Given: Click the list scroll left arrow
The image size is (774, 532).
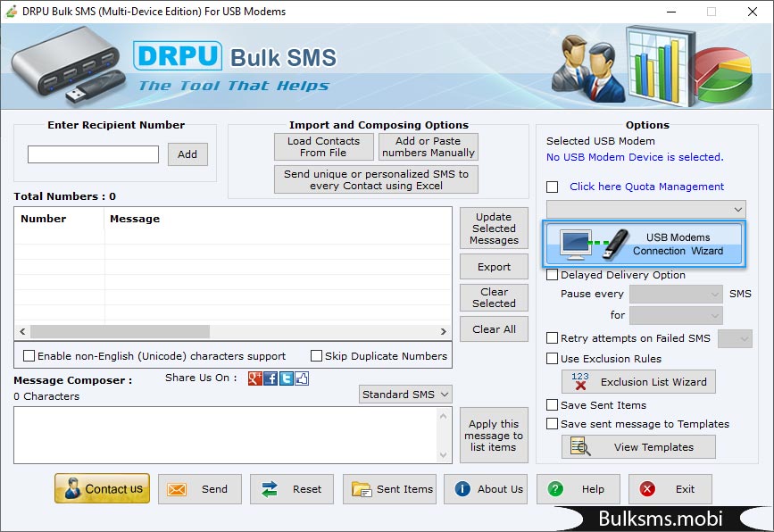Looking at the screenshot, I should (x=22, y=331).
